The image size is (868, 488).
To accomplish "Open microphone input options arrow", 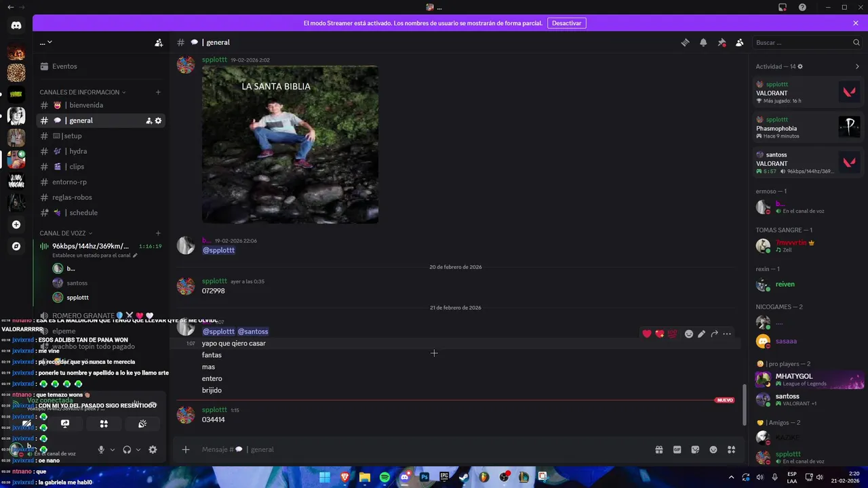I will point(113,449).
